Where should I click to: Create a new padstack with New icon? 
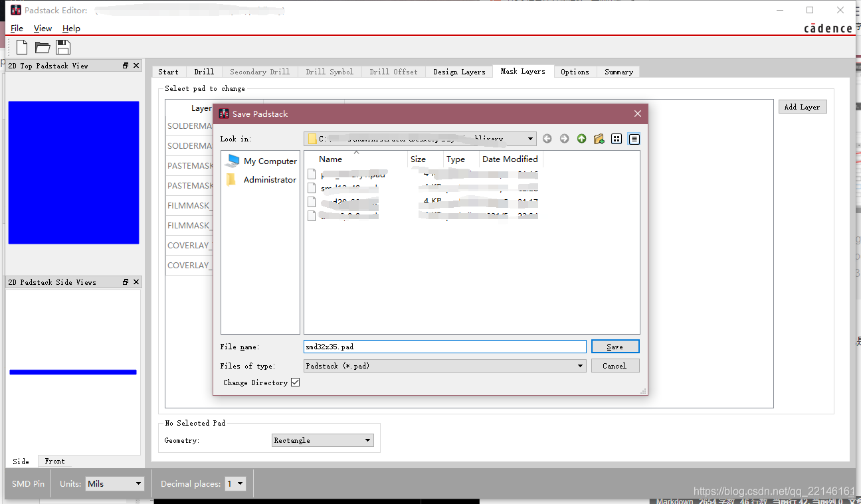pyautogui.click(x=21, y=46)
